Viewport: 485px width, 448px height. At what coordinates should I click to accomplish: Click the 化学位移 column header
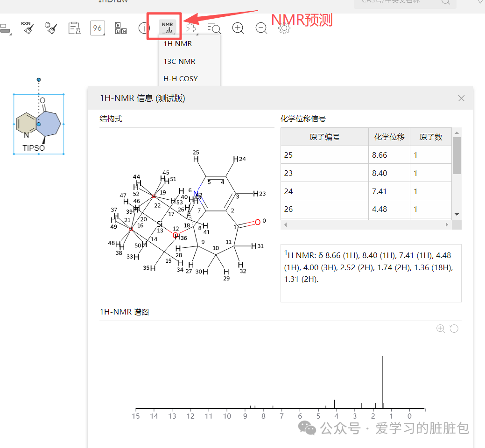click(389, 137)
